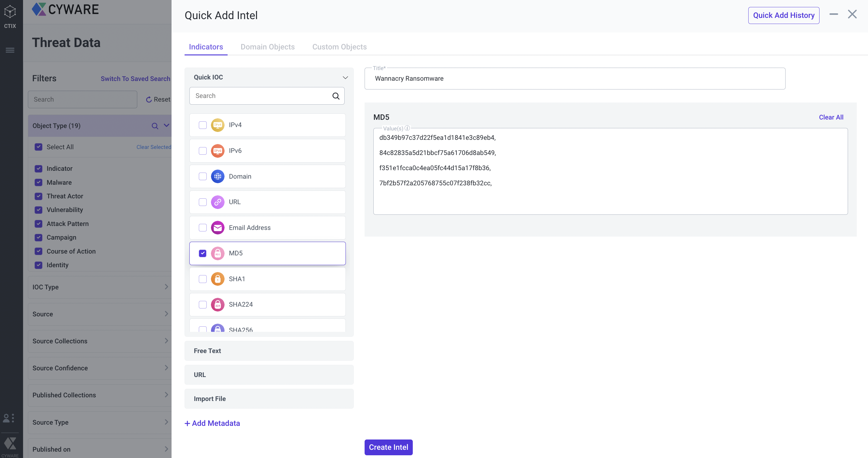Viewport: 868px width, 458px height.
Task: Click the Create Intel button
Action: coord(388,447)
